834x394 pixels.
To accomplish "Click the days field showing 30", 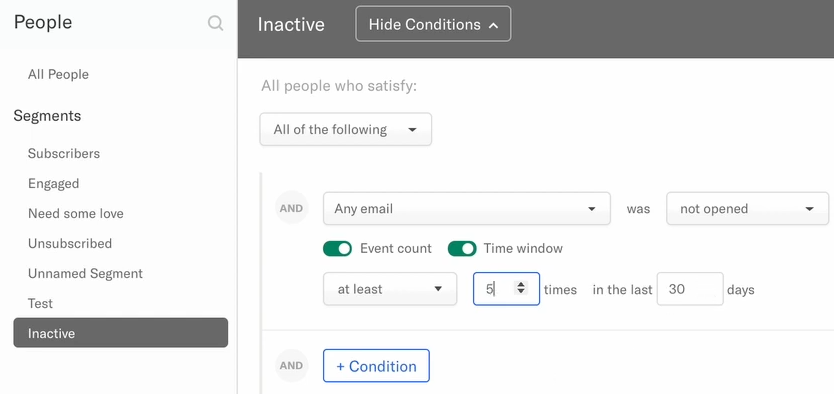I will coord(690,289).
